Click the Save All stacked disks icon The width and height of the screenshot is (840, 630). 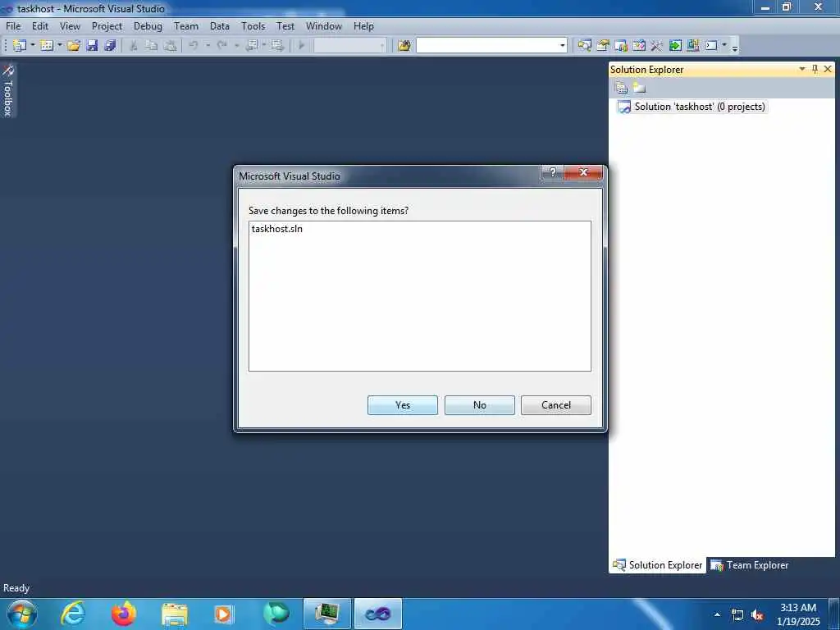(111, 46)
